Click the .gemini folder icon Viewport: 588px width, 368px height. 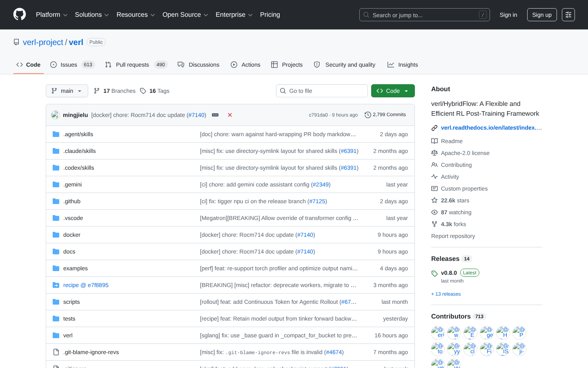click(56, 184)
